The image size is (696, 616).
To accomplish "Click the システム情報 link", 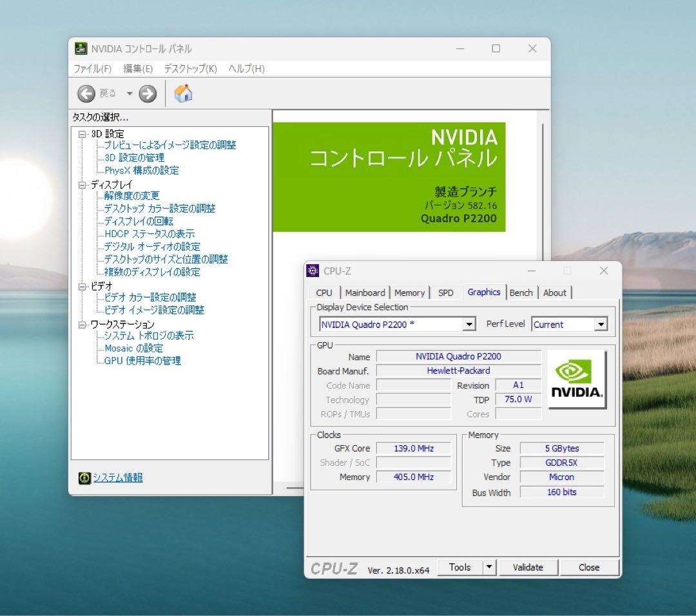I will click(x=118, y=478).
